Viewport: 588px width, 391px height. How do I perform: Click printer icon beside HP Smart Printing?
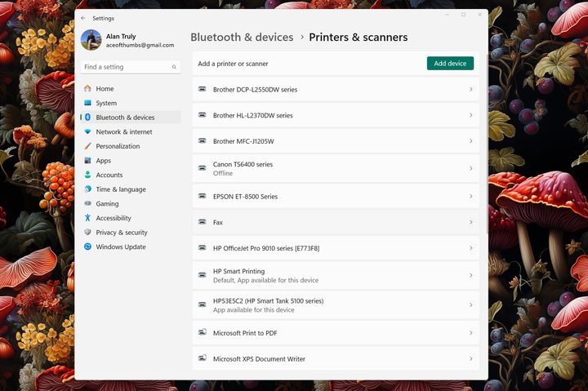click(x=203, y=275)
